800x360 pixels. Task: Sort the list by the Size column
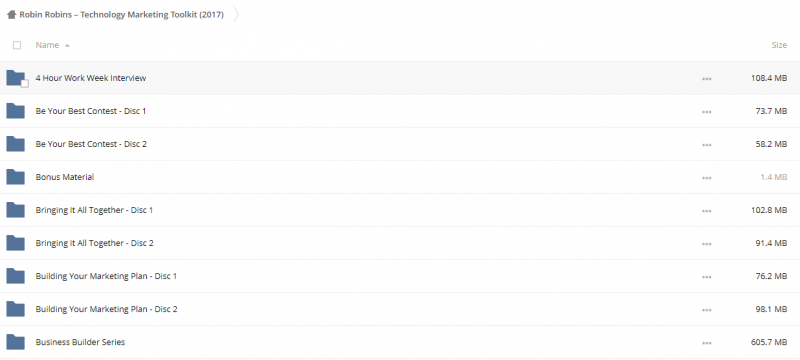point(779,45)
